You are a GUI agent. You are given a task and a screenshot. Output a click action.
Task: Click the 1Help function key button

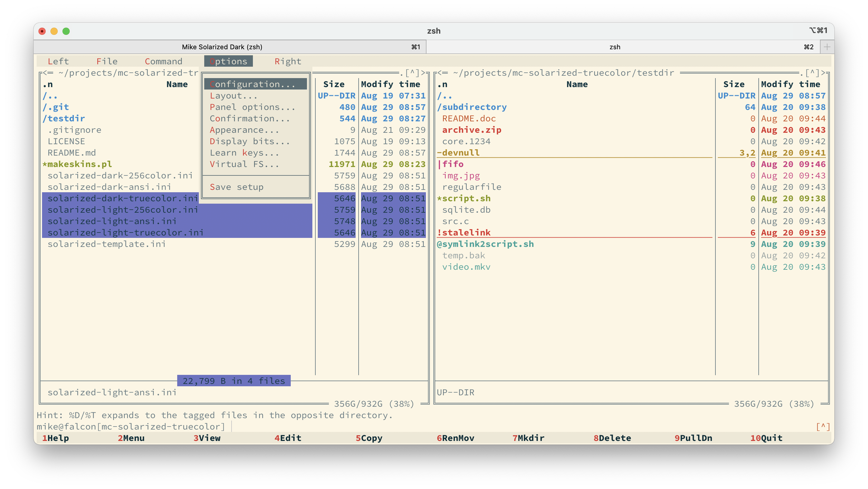56,438
